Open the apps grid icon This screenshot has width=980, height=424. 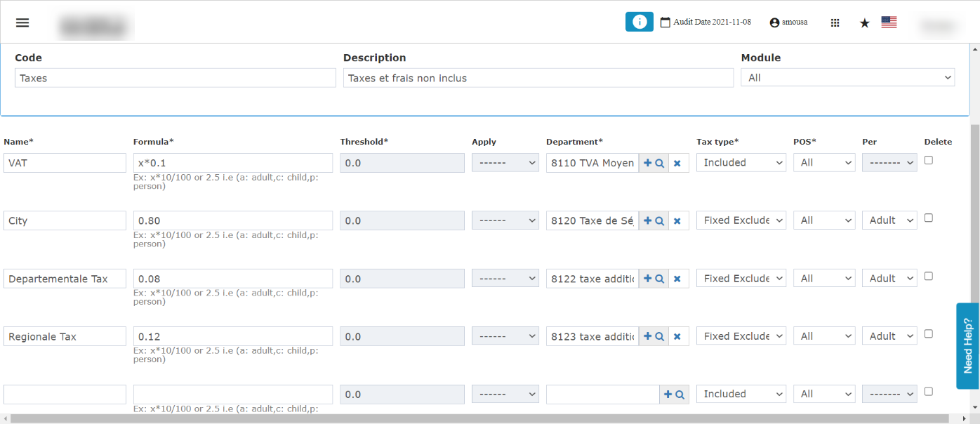point(835,22)
